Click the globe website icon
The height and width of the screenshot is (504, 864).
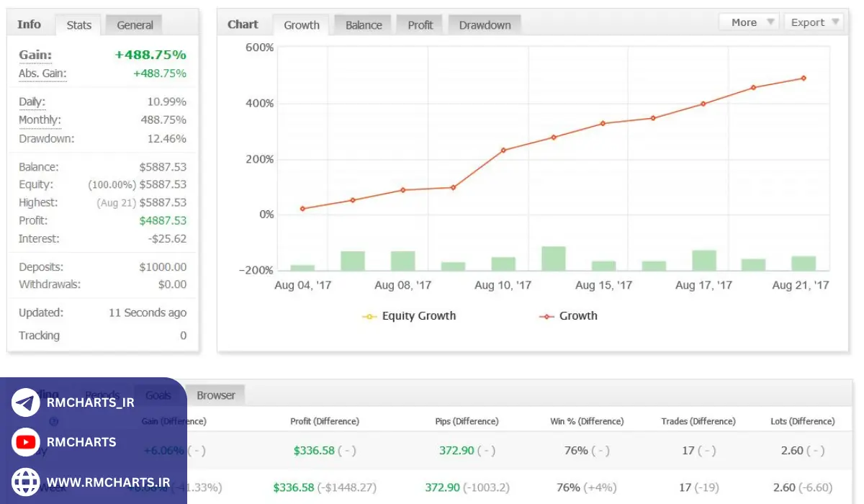[x=26, y=482]
